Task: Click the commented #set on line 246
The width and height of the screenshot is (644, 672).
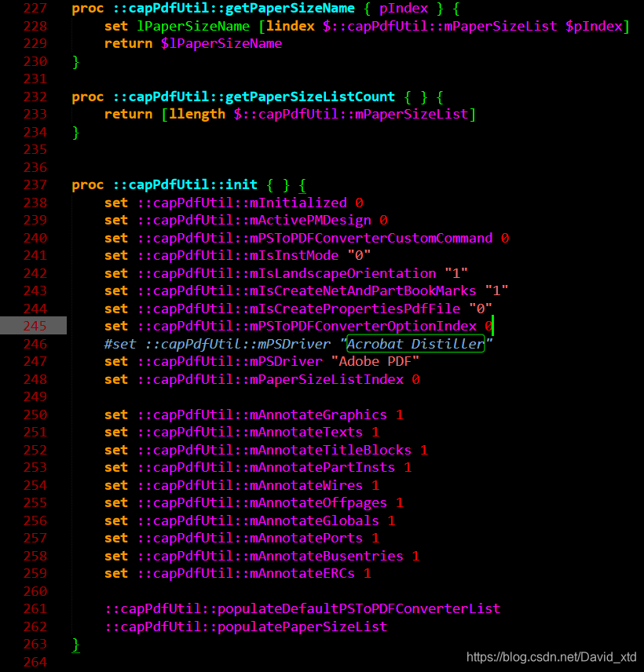Action: click(x=120, y=344)
